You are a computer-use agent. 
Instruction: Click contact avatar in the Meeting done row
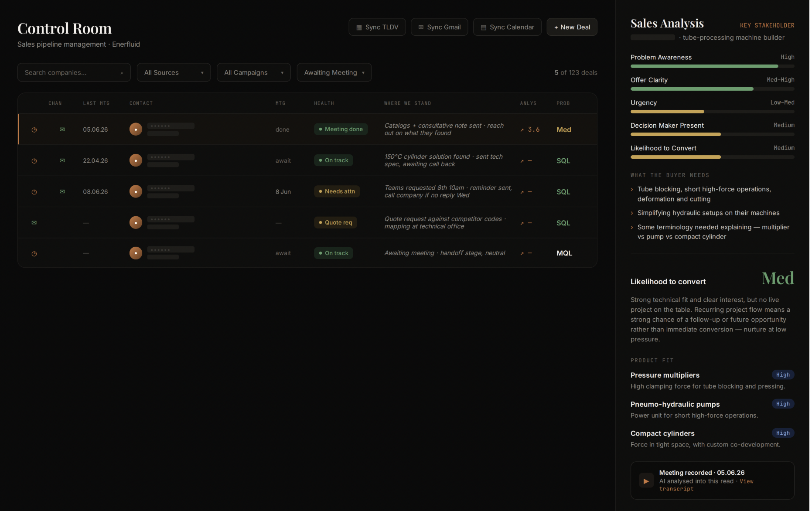point(136,129)
